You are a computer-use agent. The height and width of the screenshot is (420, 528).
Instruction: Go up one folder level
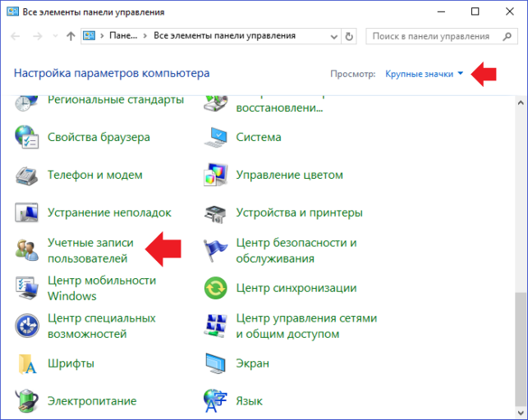point(71,36)
